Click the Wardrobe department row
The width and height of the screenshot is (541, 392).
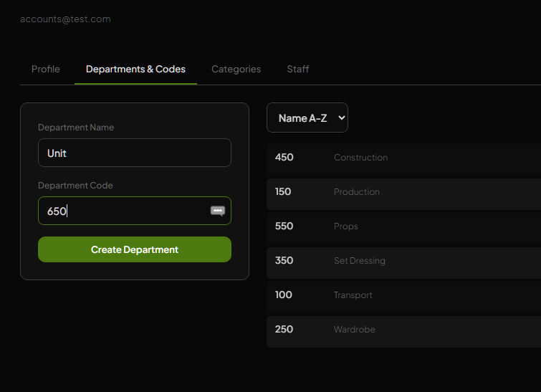(x=403, y=332)
